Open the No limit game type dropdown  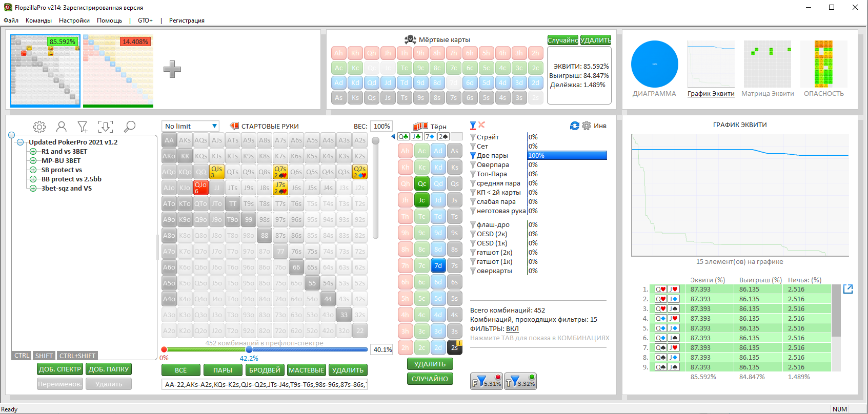[x=191, y=126]
